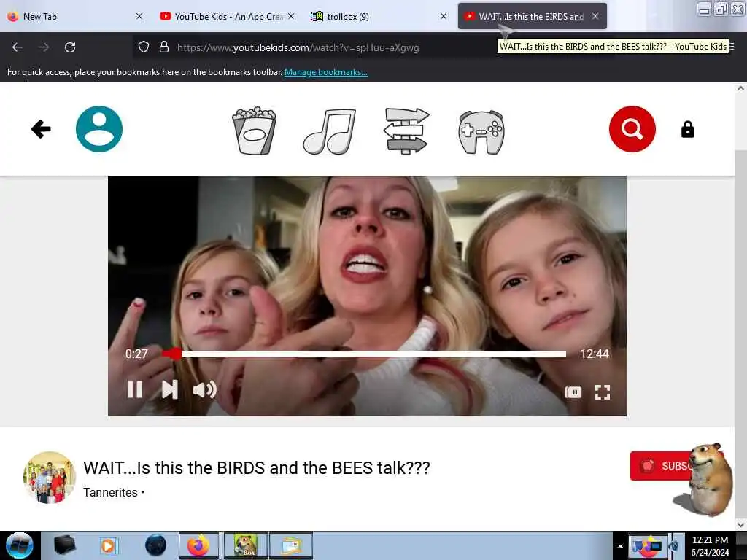Open the Explore signpost arrows category
The height and width of the screenshot is (560, 747).
coord(406,131)
